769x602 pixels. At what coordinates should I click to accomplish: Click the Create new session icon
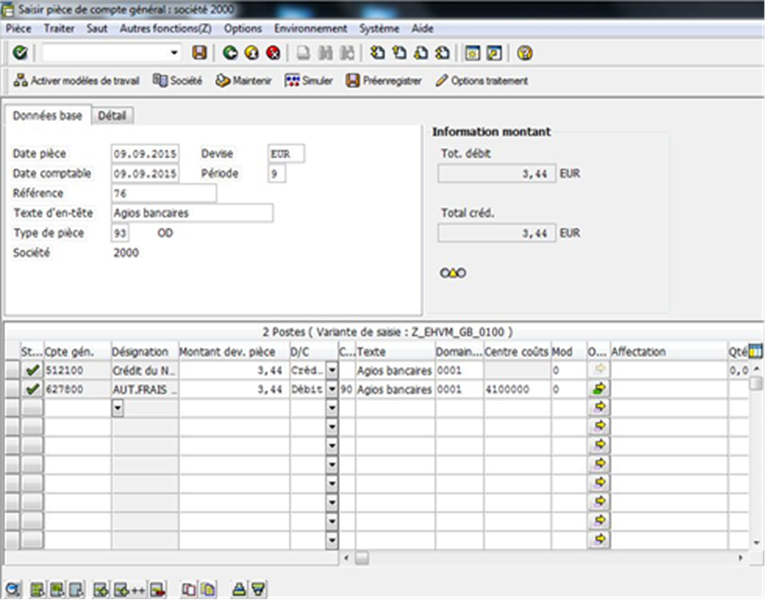click(x=472, y=52)
